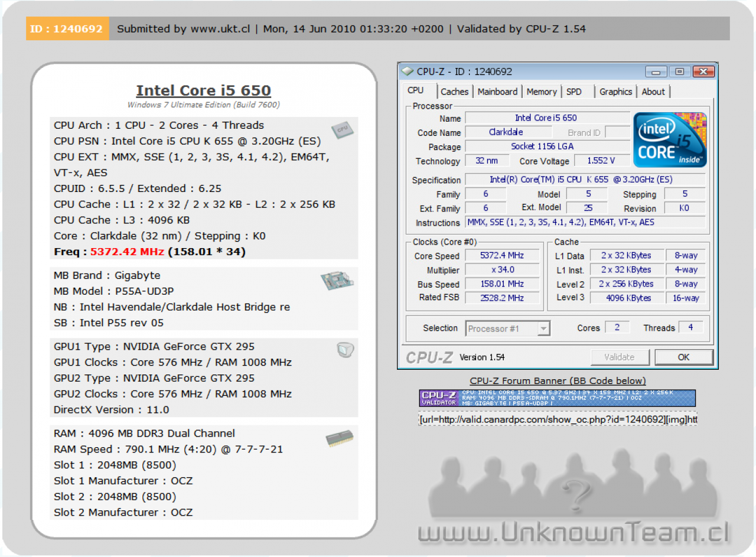This screenshot has width=756, height=557.
Task: Click the Revision K0 value
Action: click(x=685, y=208)
